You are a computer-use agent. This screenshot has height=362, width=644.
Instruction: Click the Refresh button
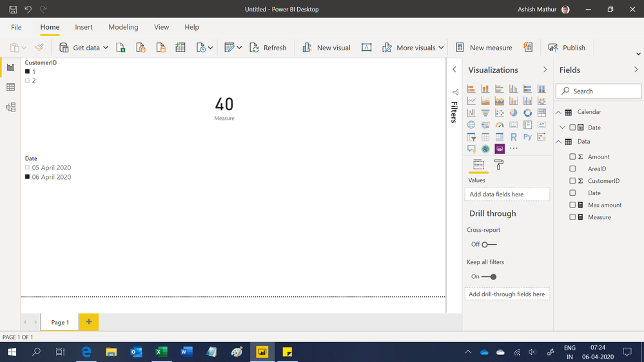click(x=268, y=48)
